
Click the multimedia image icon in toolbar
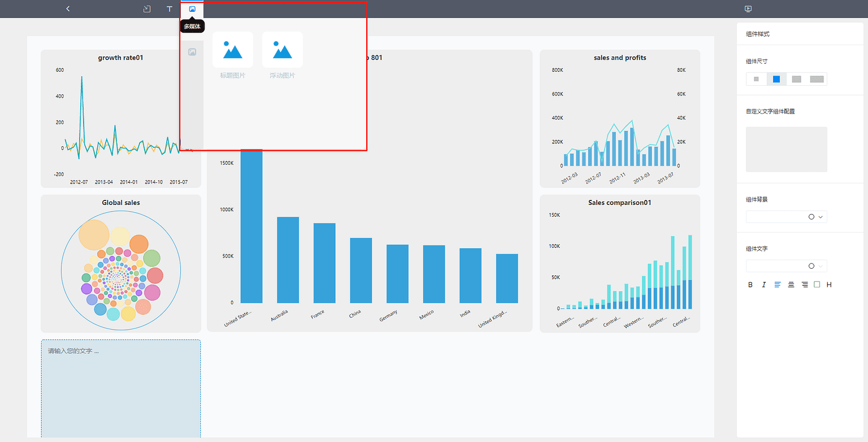click(192, 9)
